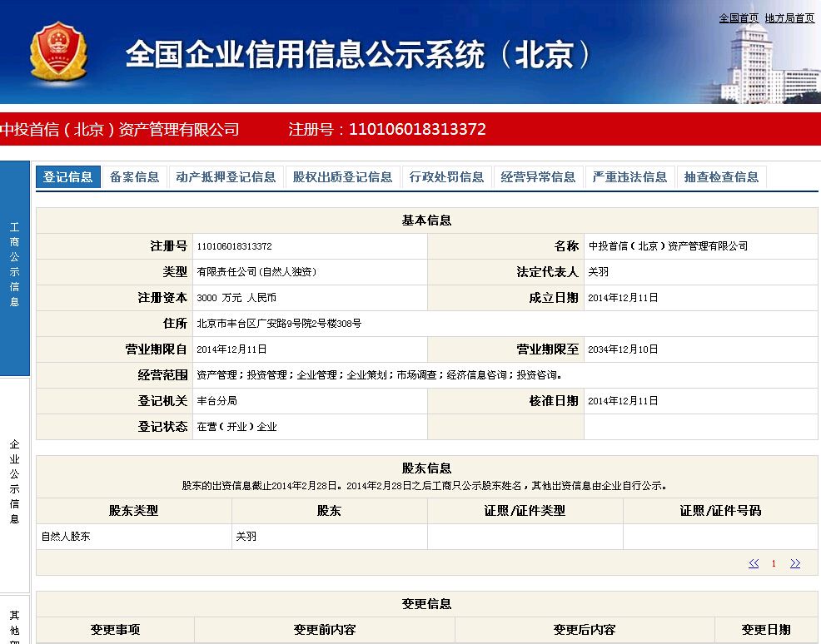Select company name value in 名称 row
Image resolution: width=821 pixels, height=644 pixels.
[668, 246]
